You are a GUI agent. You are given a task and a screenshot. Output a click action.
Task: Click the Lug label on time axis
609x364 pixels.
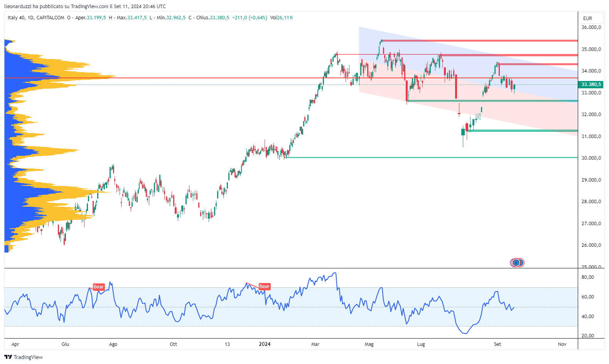click(421, 344)
